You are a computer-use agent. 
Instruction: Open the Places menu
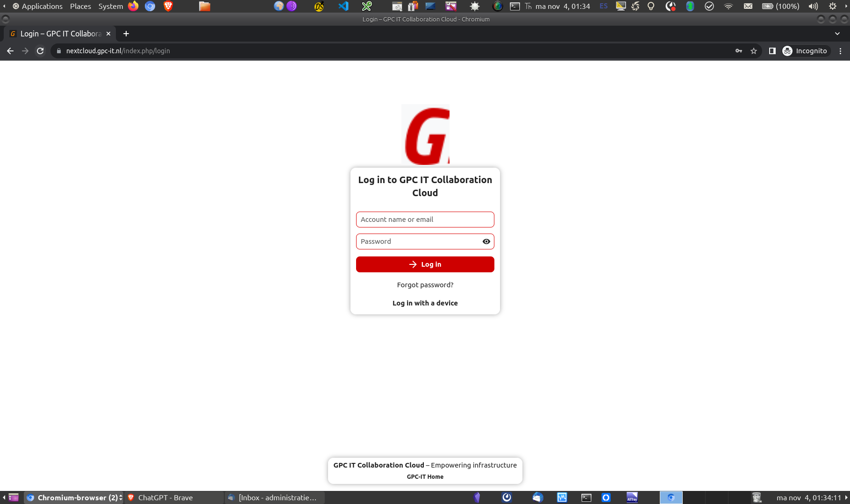coord(80,6)
